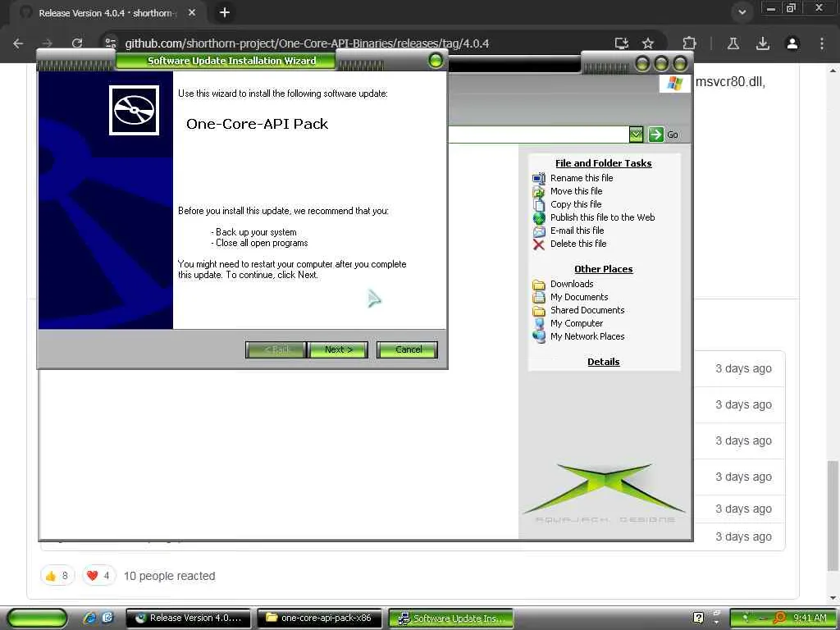Click the thumbs up reaction button
This screenshot has height=630, width=840.
tap(57, 576)
